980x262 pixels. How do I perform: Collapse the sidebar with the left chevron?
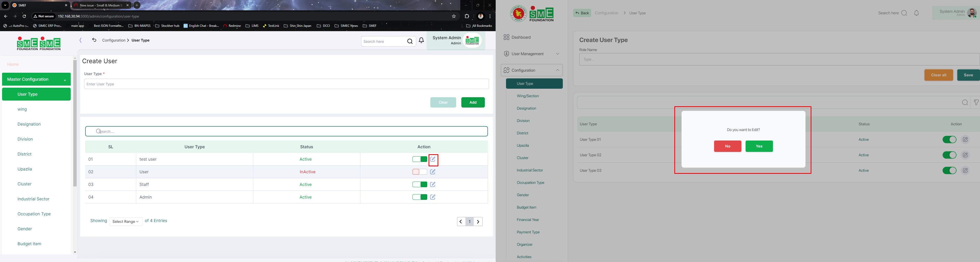pyautogui.click(x=81, y=40)
